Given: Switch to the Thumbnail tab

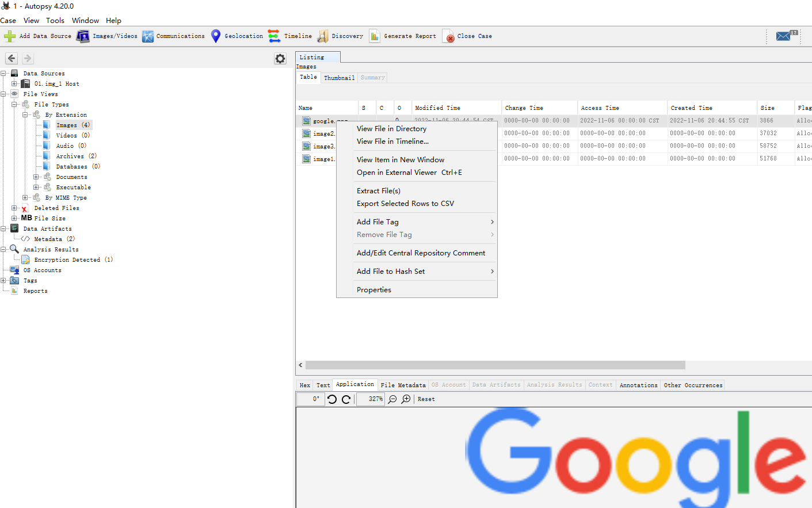Looking at the screenshot, I should [x=339, y=78].
